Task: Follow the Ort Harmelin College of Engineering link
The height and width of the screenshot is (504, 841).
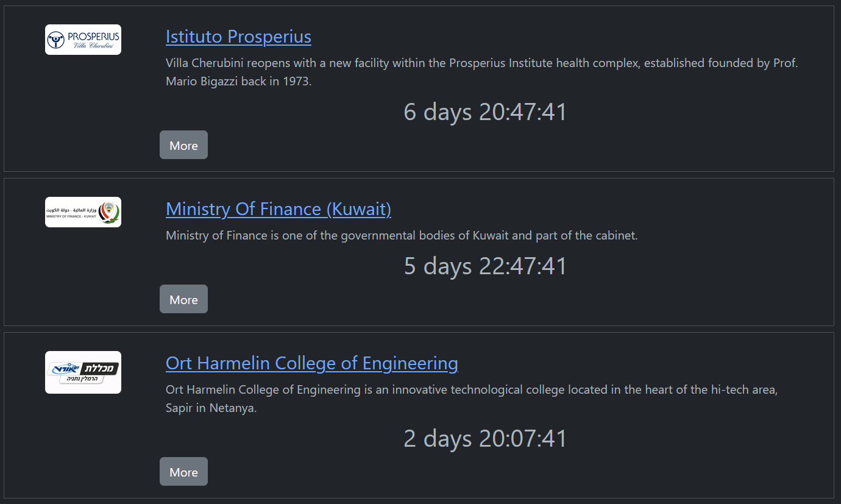Action: point(311,363)
